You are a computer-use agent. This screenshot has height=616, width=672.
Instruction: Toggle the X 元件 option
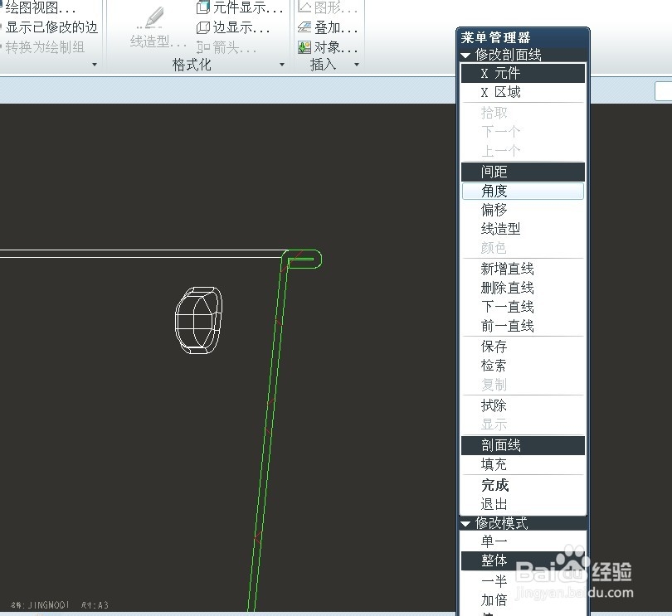tap(522, 73)
